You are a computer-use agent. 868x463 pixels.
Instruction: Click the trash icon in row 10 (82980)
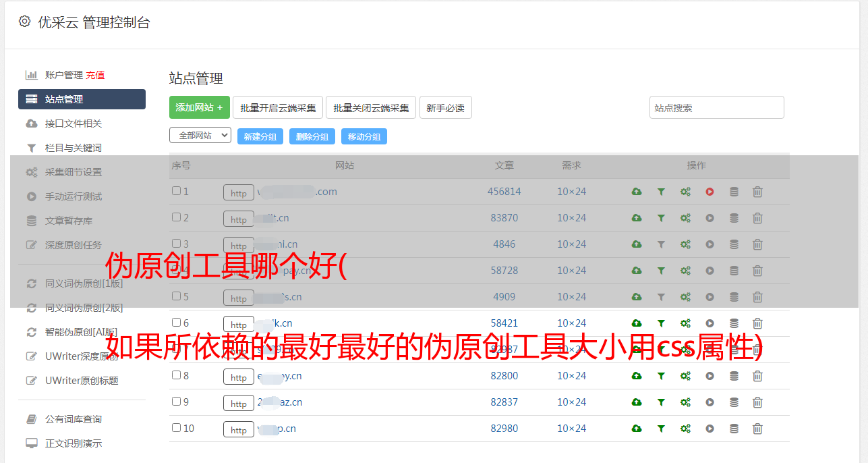pos(757,429)
